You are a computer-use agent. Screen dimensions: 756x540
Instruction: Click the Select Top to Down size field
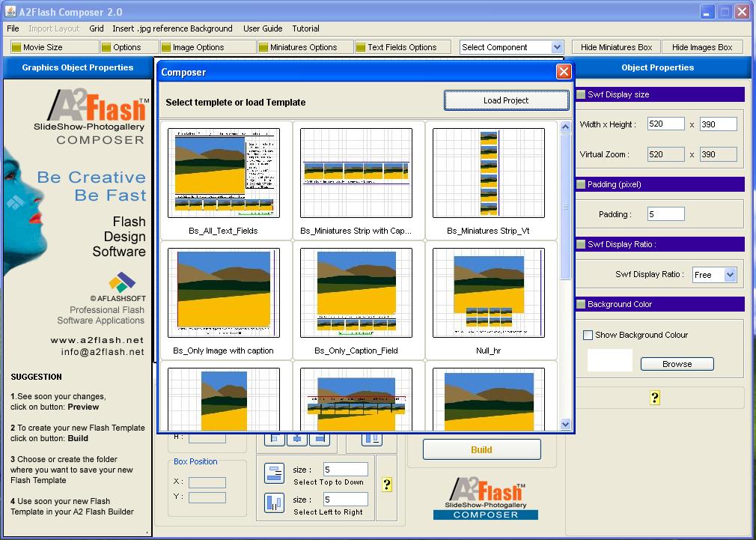coord(346,470)
